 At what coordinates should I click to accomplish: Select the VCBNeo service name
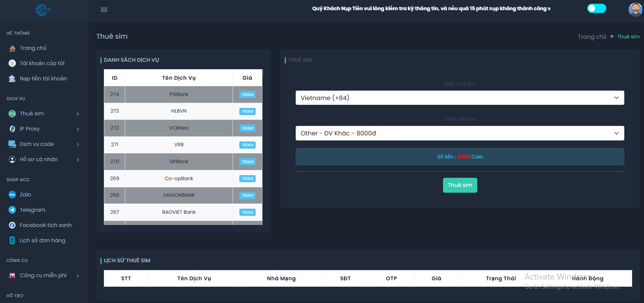tap(179, 128)
